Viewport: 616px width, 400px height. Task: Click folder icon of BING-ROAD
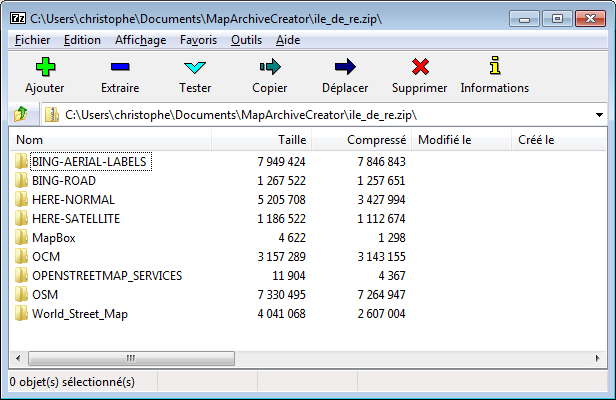pyautogui.click(x=21, y=180)
